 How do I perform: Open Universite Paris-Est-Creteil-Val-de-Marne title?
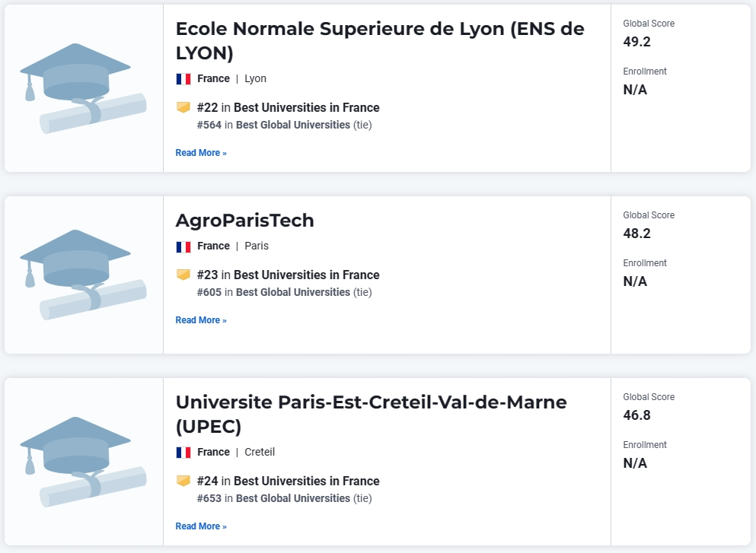[372, 414]
